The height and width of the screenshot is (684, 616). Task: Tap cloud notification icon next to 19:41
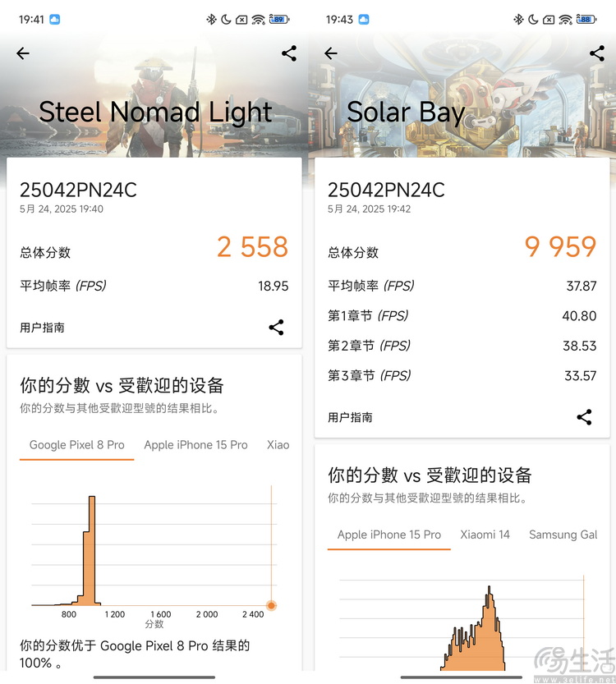pos(54,19)
